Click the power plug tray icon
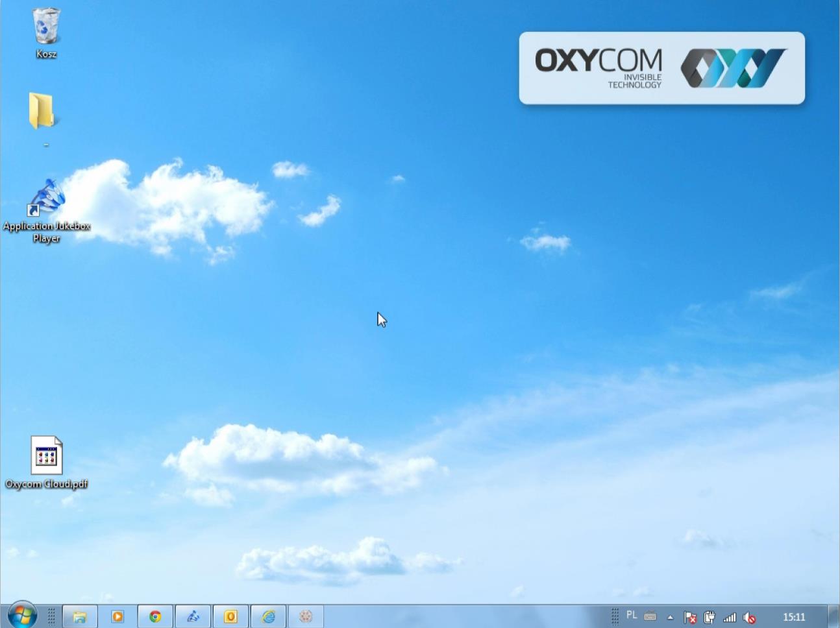This screenshot has height=628, width=840. pos(710,617)
